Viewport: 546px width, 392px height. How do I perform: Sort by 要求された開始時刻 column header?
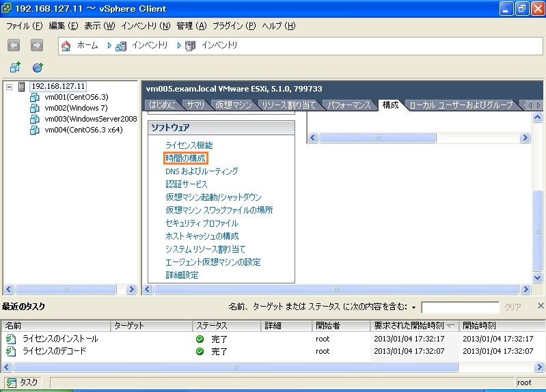(x=414, y=326)
